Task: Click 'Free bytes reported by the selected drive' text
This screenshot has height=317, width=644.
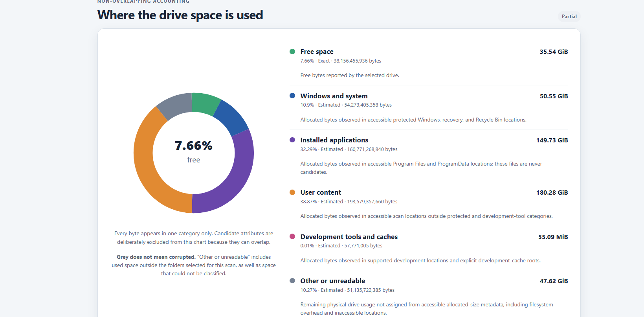Action: [350, 76]
